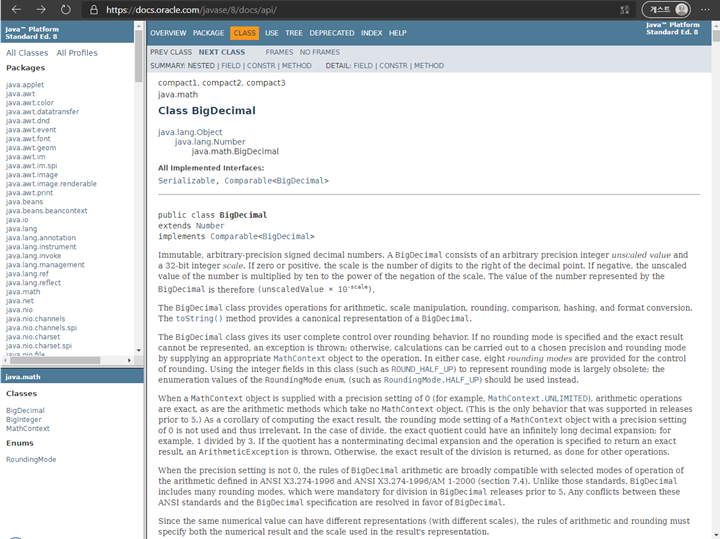Click the NO FRAMES link

[320, 52]
